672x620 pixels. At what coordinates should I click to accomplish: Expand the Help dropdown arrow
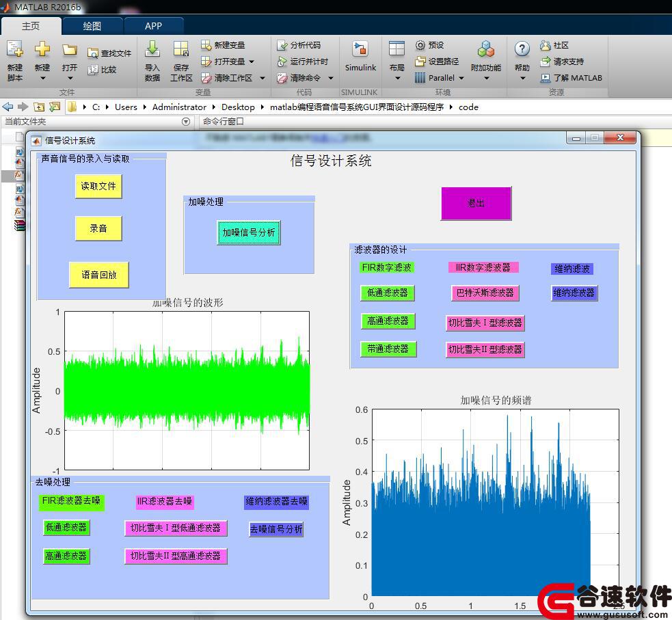(x=522, y=79)
